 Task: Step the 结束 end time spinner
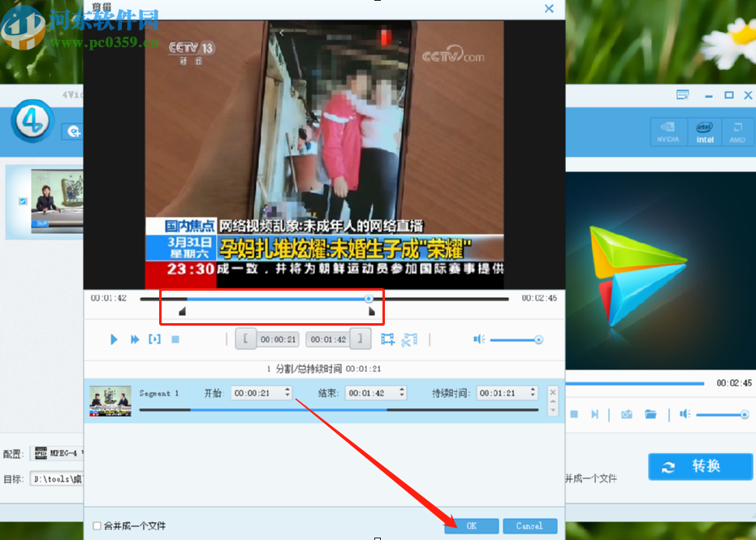tap(402, 393)
